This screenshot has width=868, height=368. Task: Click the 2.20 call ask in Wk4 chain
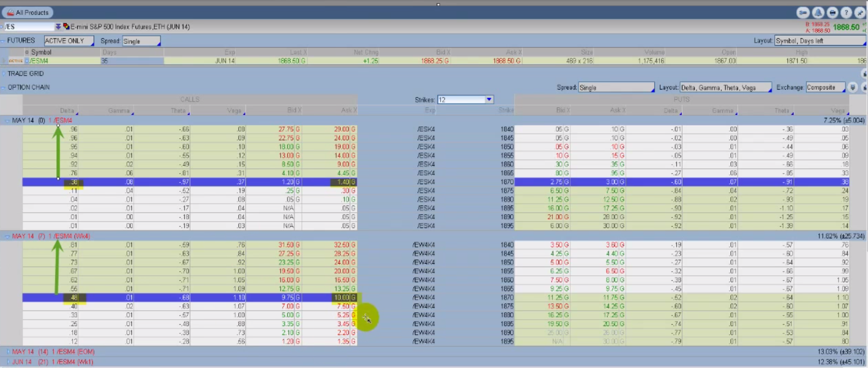(343, 333)
